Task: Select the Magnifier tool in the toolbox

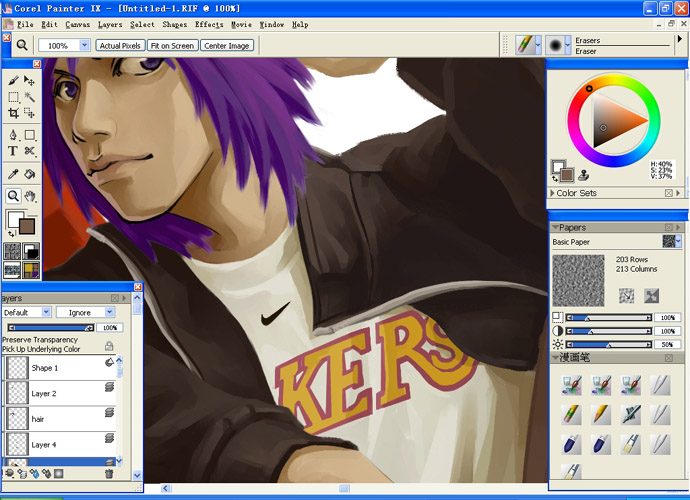Action: point(13,196)
